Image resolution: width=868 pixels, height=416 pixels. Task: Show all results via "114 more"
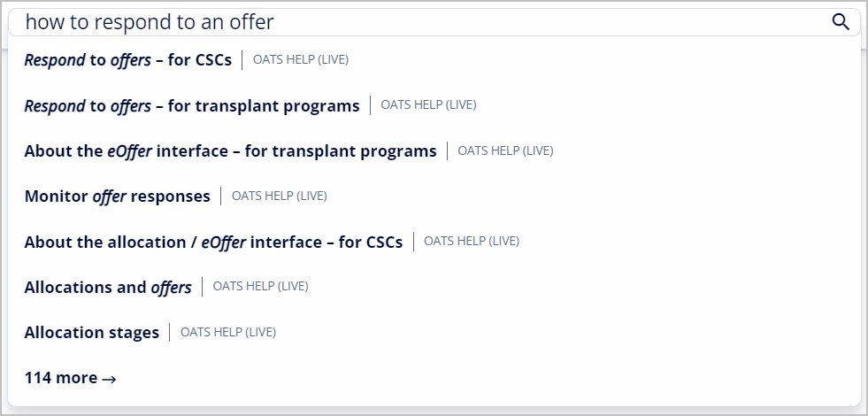[61, 378]
